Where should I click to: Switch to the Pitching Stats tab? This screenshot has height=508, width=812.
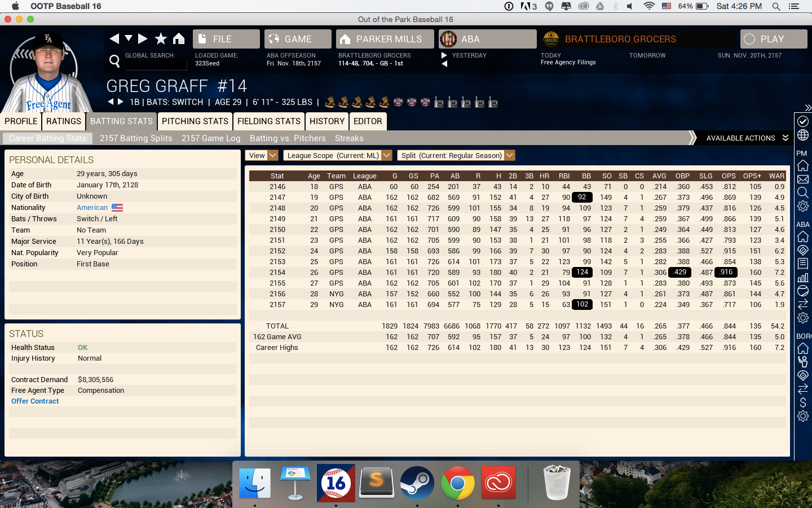(x=195, y=121)
